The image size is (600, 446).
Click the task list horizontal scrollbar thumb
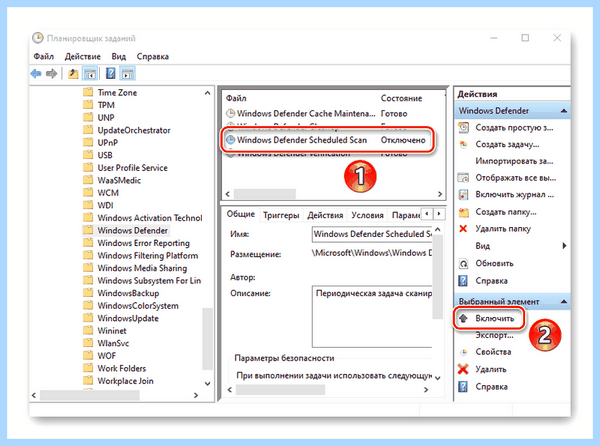point(264,194)
